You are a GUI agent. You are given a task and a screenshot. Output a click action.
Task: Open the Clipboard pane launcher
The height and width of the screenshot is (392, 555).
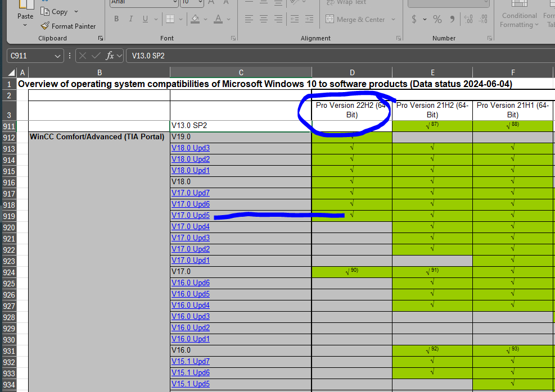click(101, 38)
